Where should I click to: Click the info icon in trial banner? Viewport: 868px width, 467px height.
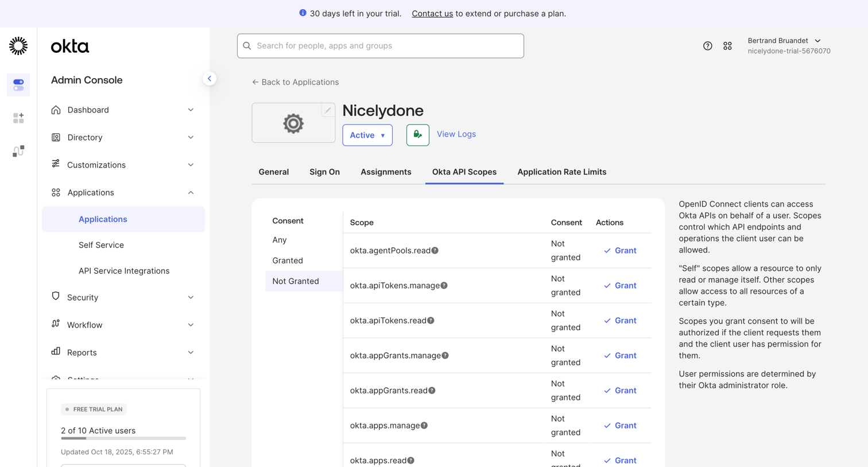pyautogui.click(x=303, y=13)
